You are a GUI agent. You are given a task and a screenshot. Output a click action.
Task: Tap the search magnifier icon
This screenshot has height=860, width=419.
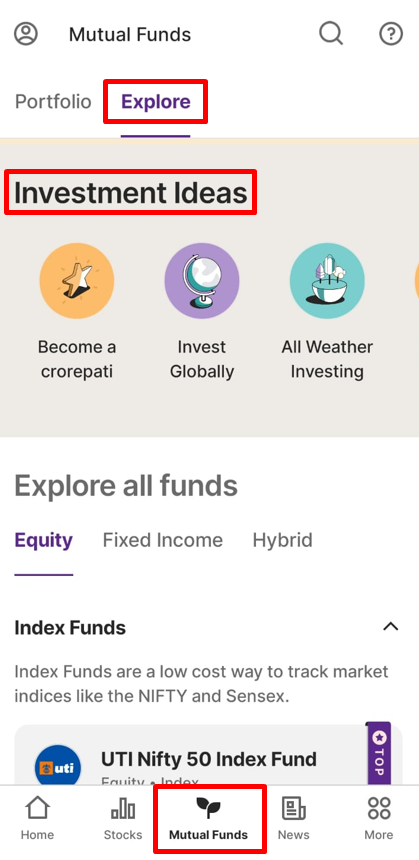[331, 34]
